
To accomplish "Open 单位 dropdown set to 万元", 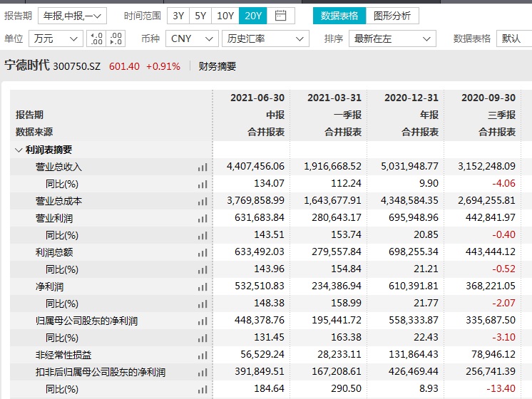I will (56, 38).
